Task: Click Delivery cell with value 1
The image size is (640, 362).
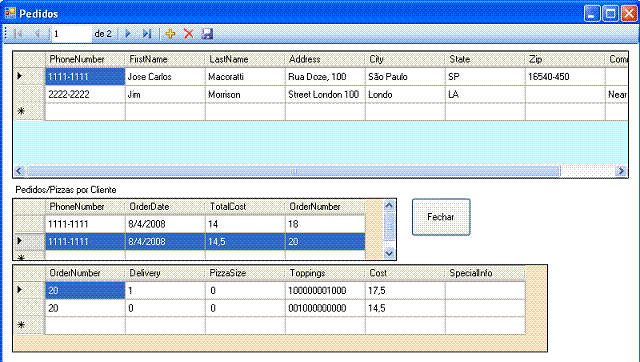Action: (165, 291)
